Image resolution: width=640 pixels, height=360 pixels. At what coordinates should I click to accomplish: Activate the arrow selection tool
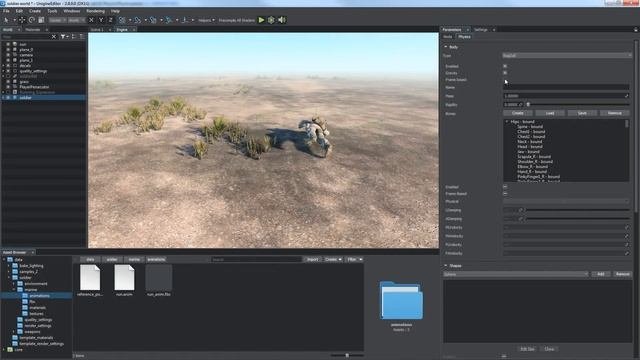6,20
